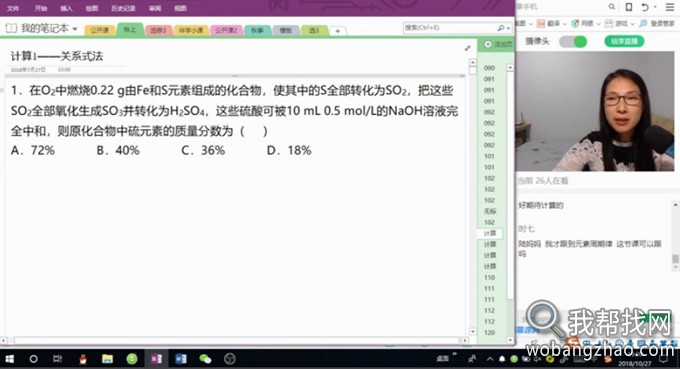This screenshot has width=680, height=369.
Task: Create a new section with plus tab
Action: coord(337,31)
